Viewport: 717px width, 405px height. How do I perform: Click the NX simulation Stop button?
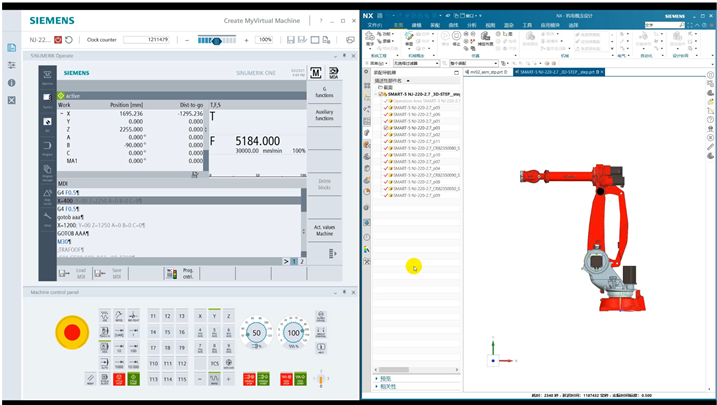point(456,38)
